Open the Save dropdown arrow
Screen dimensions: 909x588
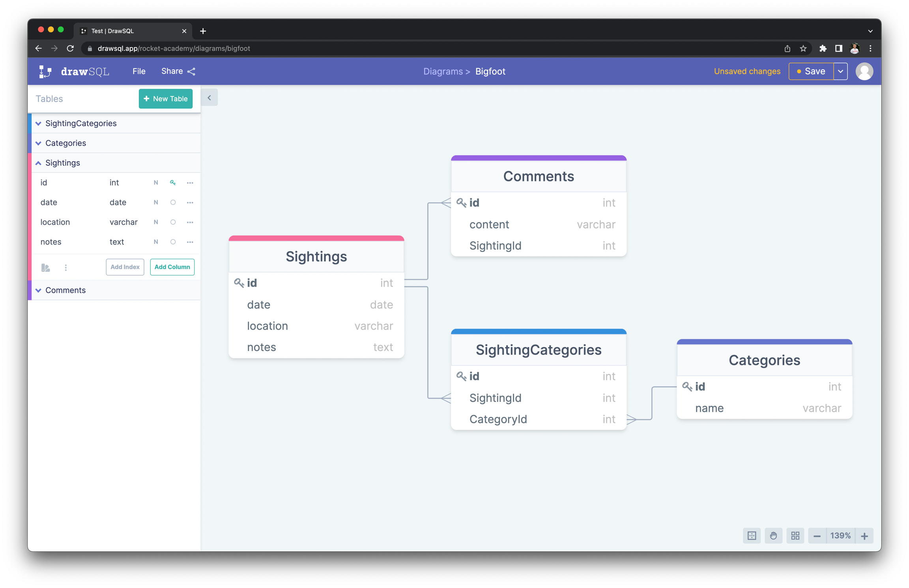pos(841,71)
